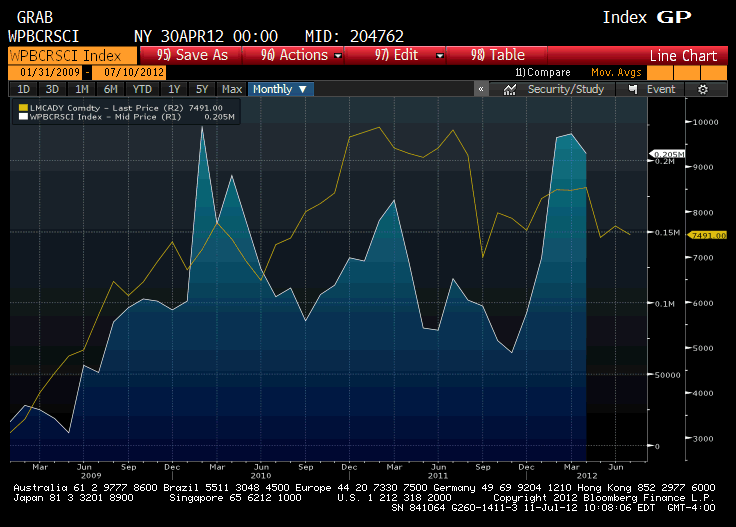Viewport: 736px width, 527px height.
Task: Click the WPBCRSCI Index legend entry
Action: (x=126, y=117)
